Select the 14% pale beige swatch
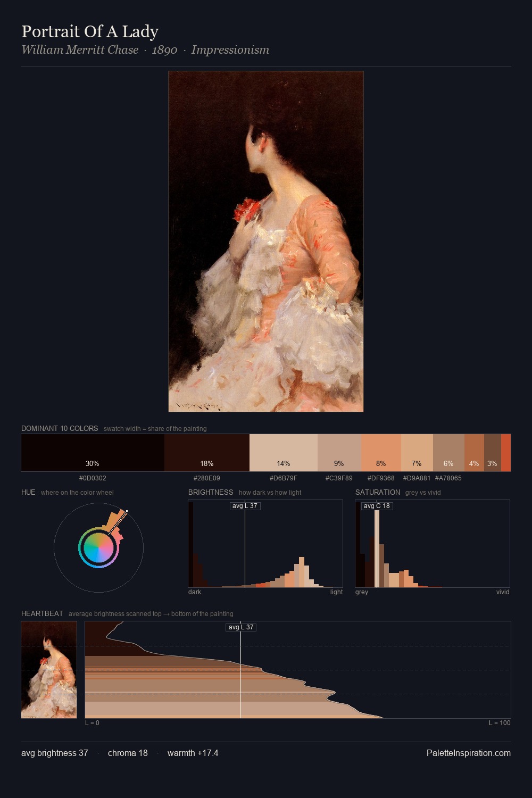Screen dimensions: 532x798 click(x=284, y=453)
